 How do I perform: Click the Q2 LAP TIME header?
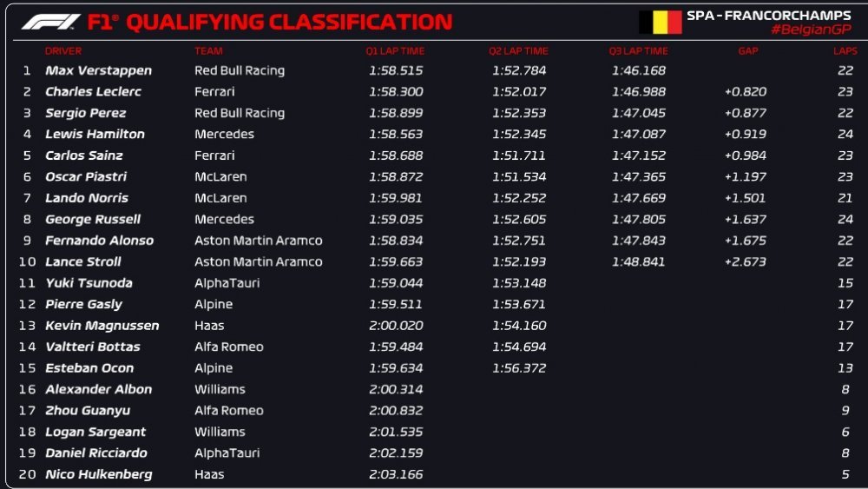click(518, 51)
